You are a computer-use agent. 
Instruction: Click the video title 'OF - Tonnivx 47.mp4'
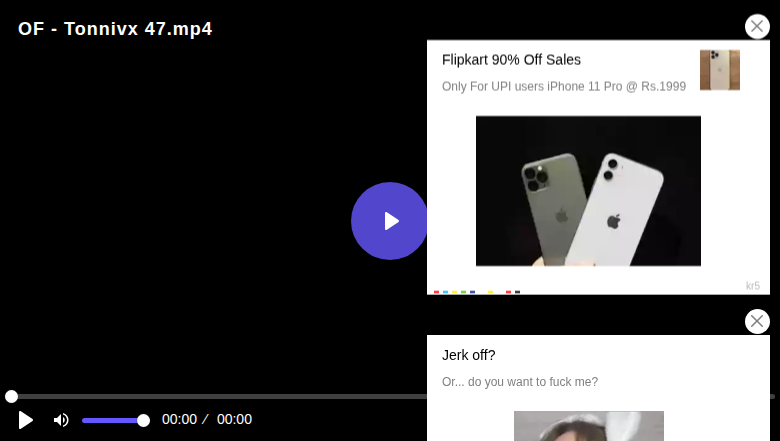tap(115, 29)
